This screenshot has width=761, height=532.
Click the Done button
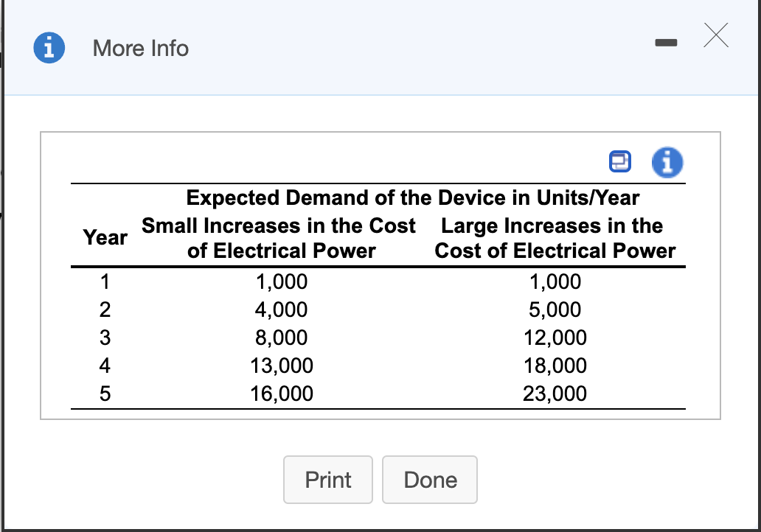[430, 480]
